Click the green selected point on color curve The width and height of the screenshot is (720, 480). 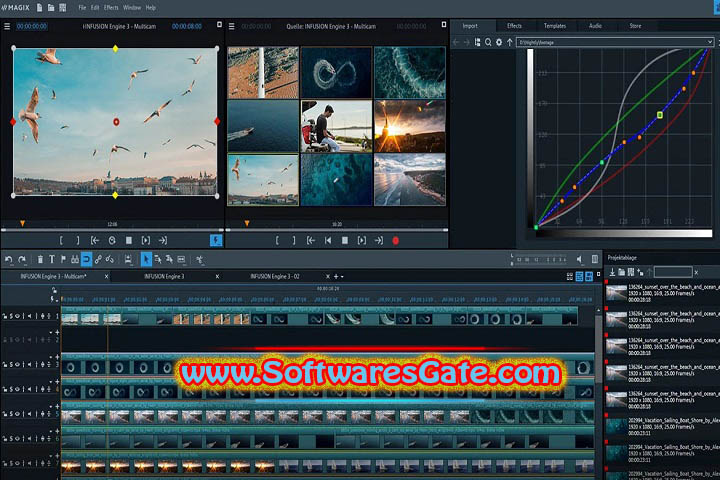(660, 115)
